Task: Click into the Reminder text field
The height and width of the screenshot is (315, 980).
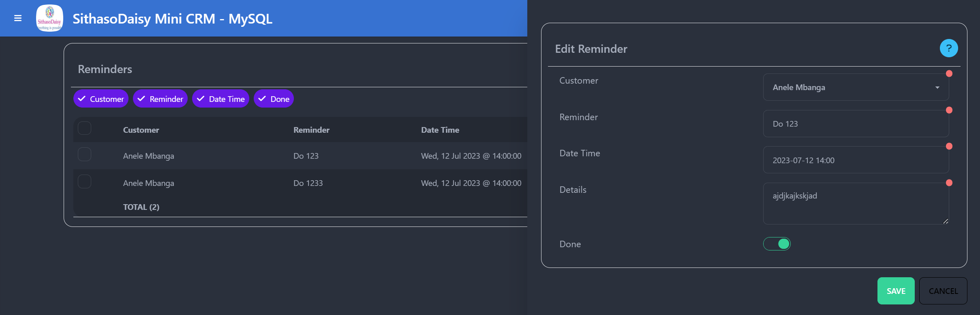Action: point(855,124)
